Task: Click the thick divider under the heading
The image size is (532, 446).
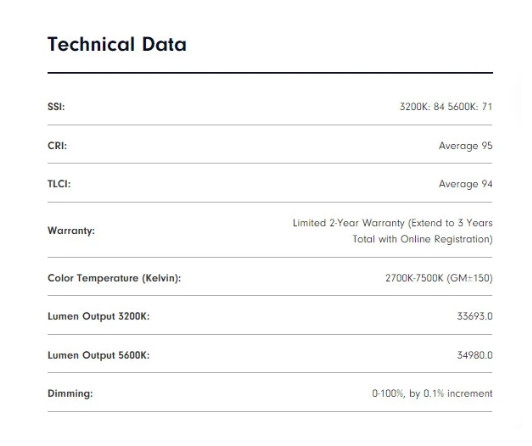Action: (270, 73)
